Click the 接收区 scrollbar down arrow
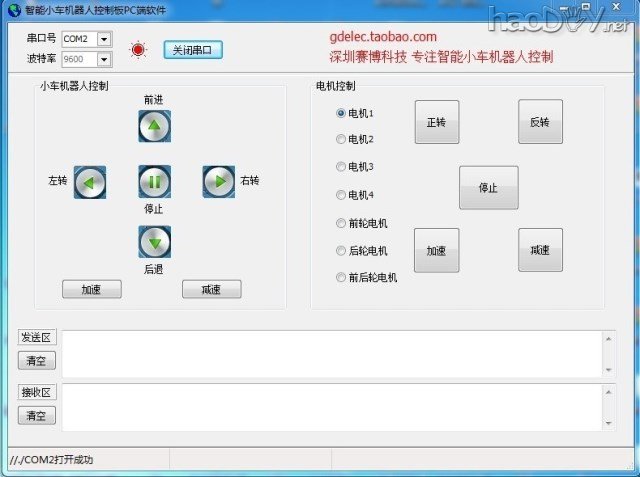 point(609,424)
